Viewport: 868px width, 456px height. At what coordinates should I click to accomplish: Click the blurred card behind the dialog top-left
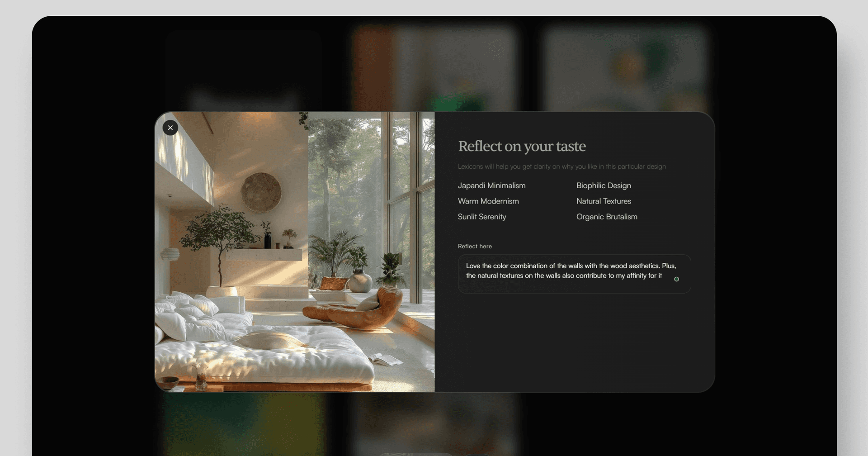coord(244,68)
